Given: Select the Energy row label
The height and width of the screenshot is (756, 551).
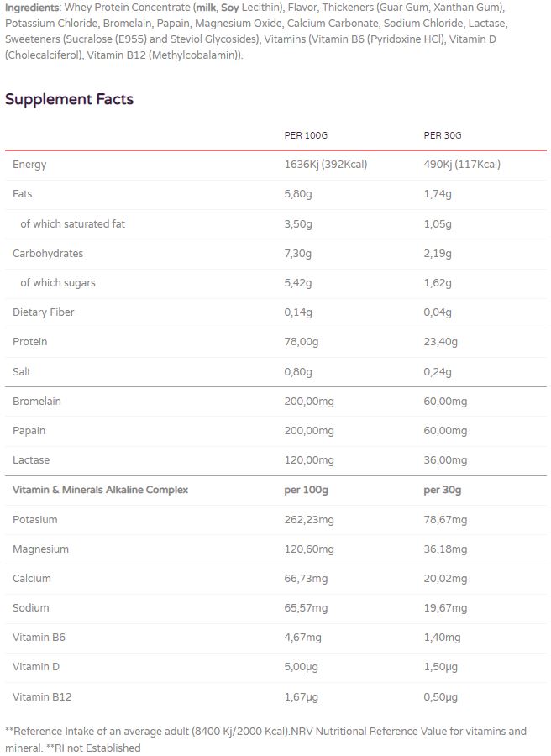Looking at the screenshot, I should point(29,165).
